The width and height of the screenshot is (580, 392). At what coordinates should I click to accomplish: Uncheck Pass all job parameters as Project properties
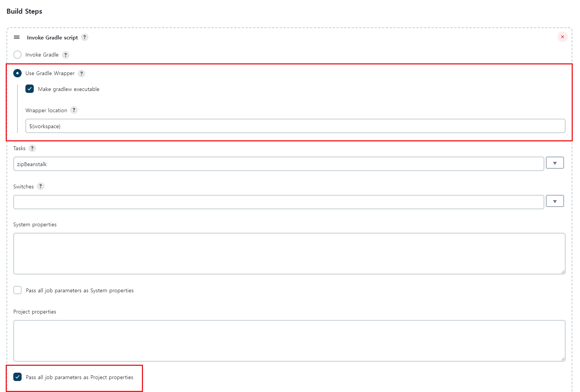[17, 377]
